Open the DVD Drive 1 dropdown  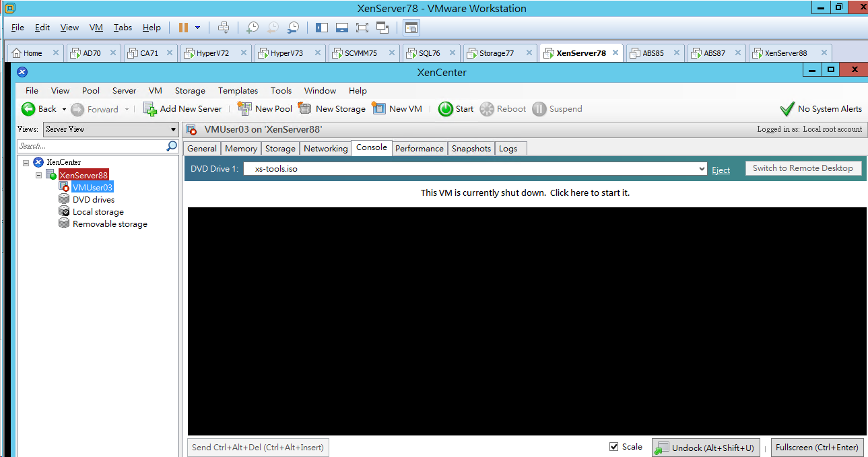pos(475,169)
